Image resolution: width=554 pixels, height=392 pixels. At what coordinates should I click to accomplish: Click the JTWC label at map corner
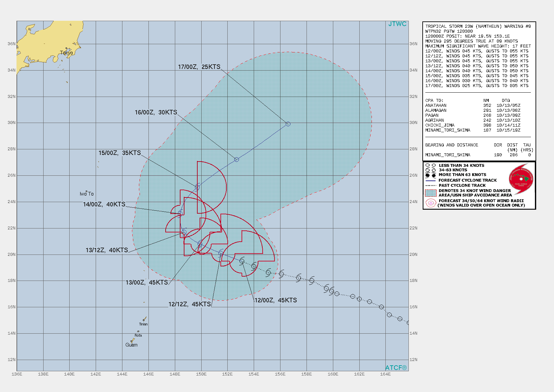pos(397,24)
